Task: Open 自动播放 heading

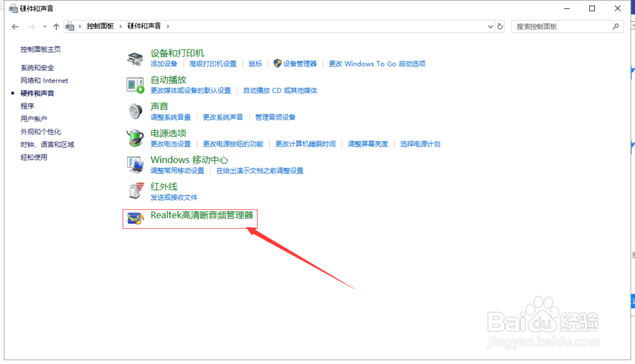Action: pyautogui.click(x=168, y=80)
